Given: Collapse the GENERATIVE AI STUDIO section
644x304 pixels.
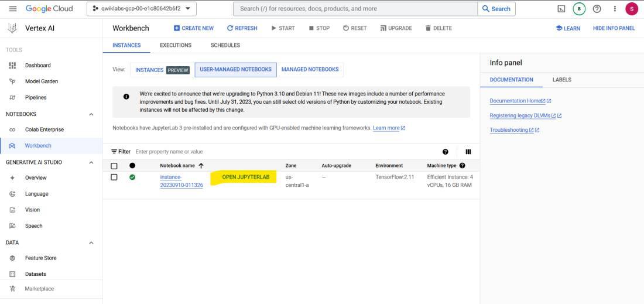Looking at the screenshot, I should [91, 162].
